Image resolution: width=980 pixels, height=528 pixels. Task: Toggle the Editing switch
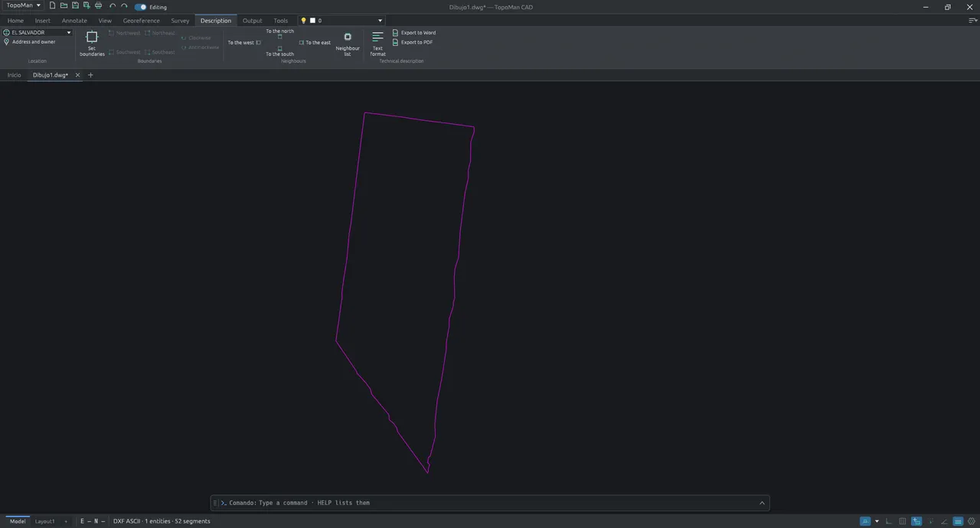tap(140, 7)
